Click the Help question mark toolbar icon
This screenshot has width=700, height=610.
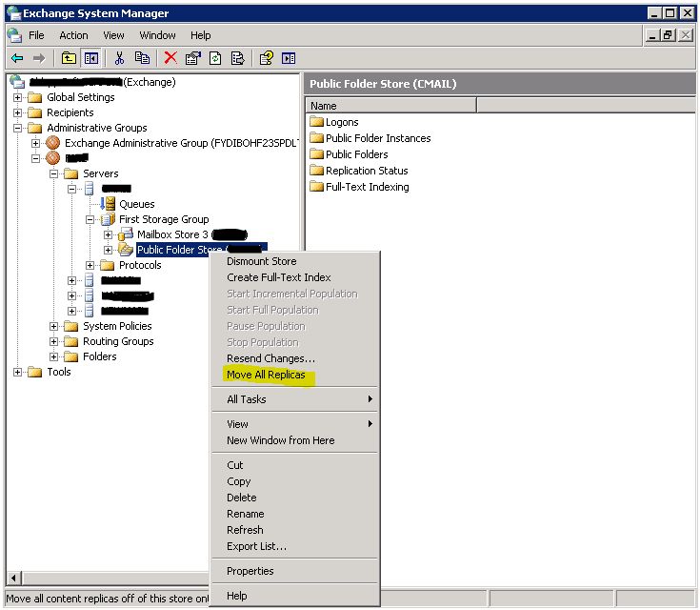pyautogui.click(x=267, y=58)
